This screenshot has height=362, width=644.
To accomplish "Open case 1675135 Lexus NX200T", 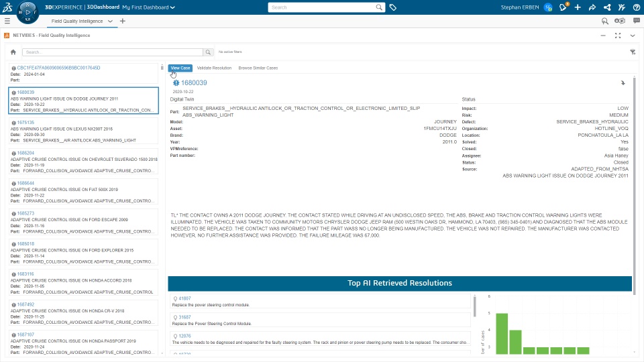I will (26, 122).
